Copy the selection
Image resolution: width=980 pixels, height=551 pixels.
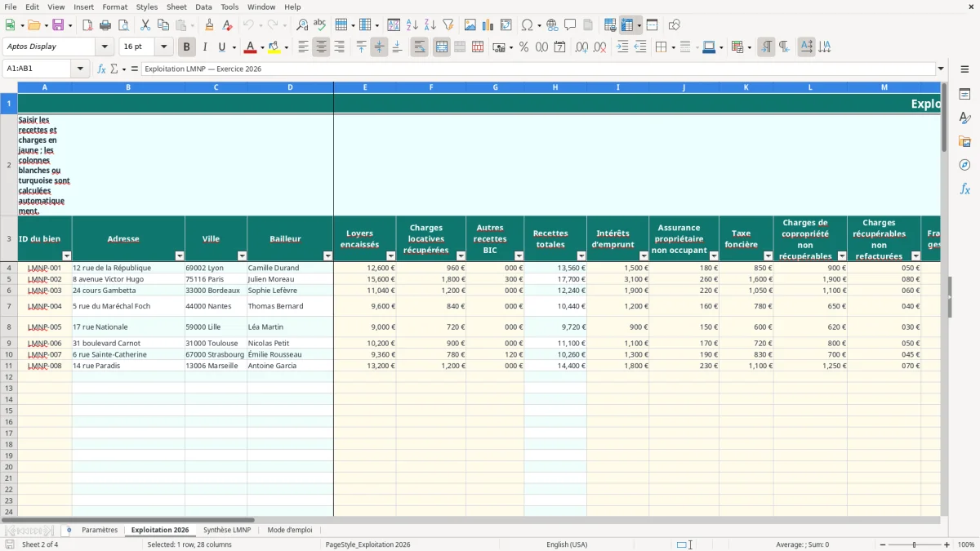[x=163, y=25]
